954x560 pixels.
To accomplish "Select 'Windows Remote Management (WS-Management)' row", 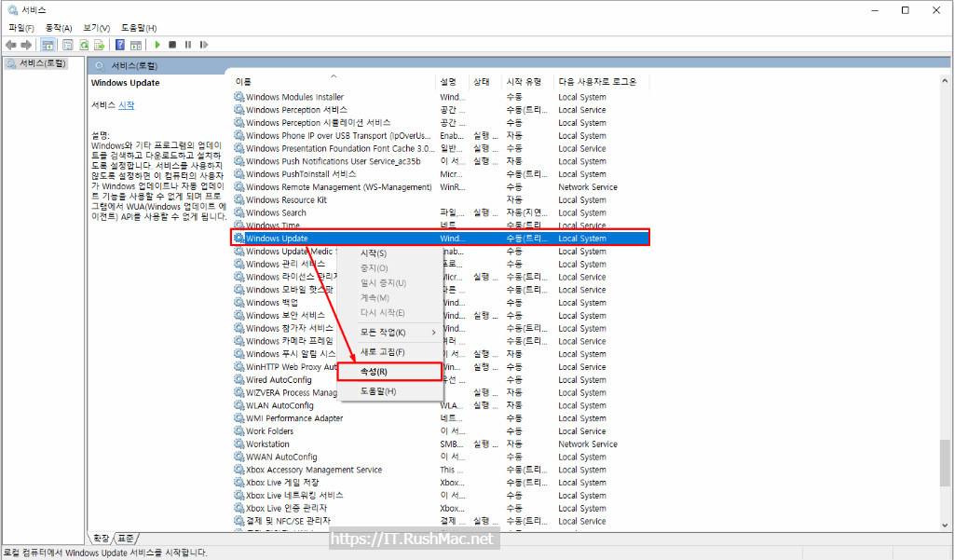I will (441, 187).
